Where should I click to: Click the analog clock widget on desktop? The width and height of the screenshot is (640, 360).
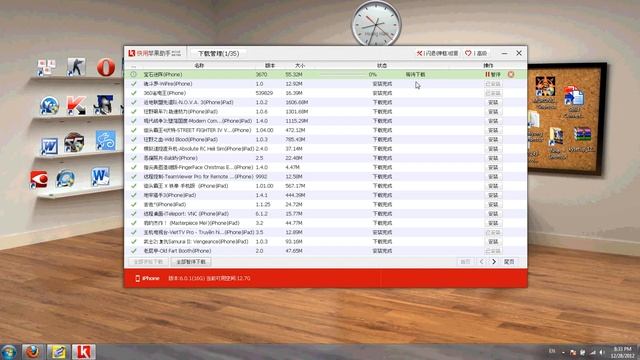pyautogui.click(x=376, y=23)
